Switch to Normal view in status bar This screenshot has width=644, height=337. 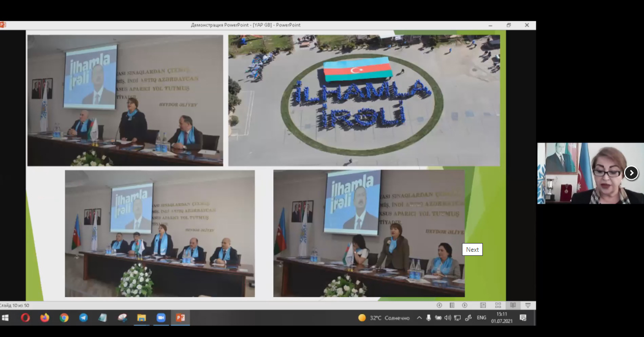point(483,305)
